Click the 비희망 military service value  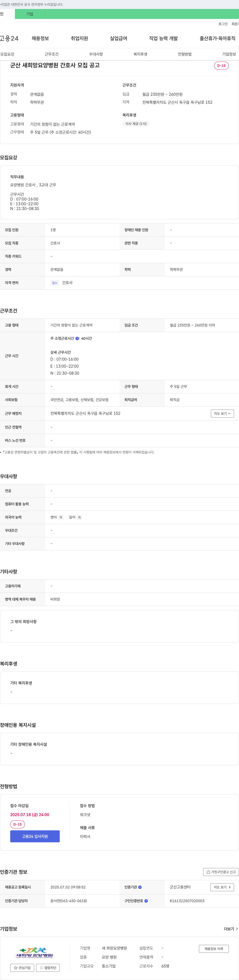(55, 599)
